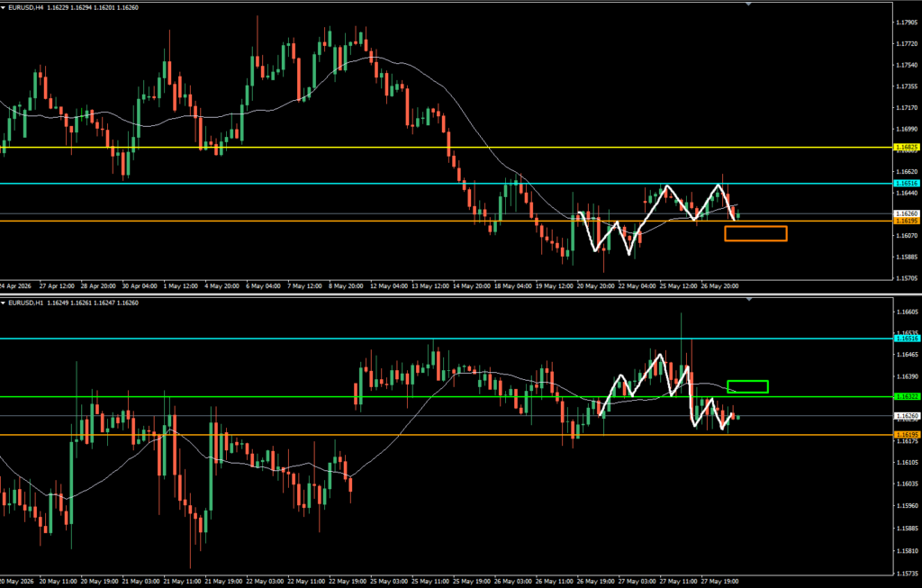Click the 26 May 11:00 time label

click(555, 582)
